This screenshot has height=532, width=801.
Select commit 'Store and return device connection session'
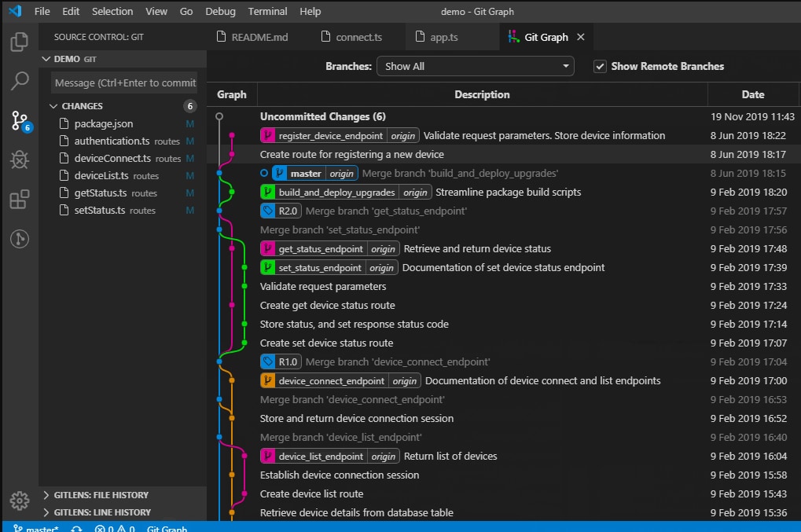click(503, 419)
